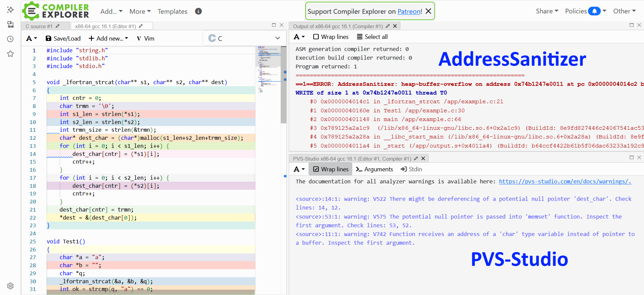Image resolution: width=644 pixels, height=295 pixels.
Task: Open language selector showing C
Action: click(x=245, y=38)
